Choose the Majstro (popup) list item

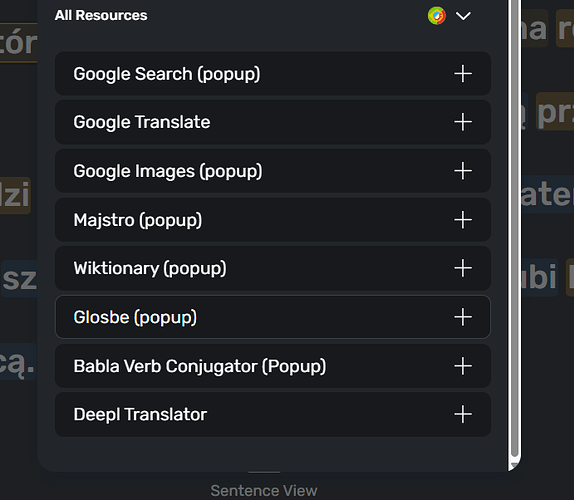[x=273, y=220]
